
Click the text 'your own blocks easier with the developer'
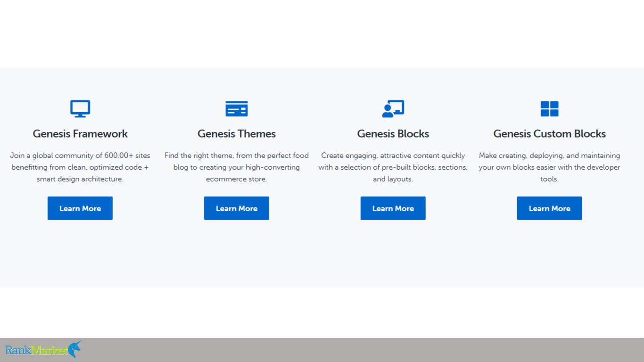point(550,167)
